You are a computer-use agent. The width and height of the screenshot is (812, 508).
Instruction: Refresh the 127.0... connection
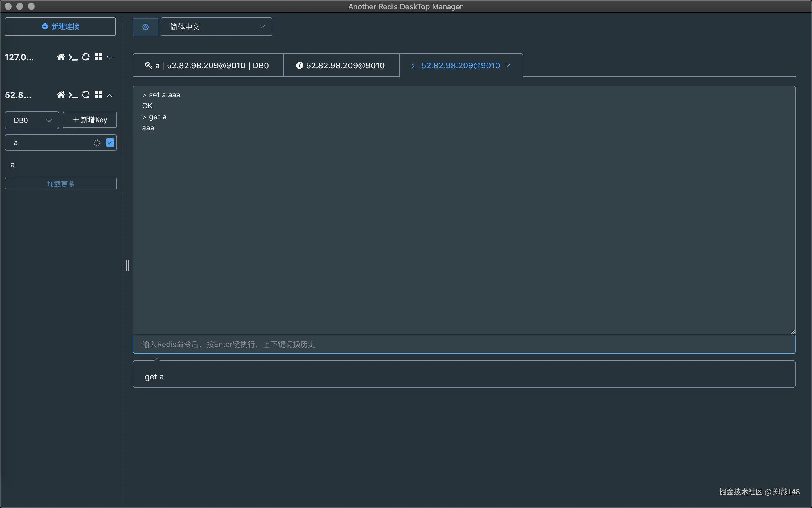pos(86,57)
